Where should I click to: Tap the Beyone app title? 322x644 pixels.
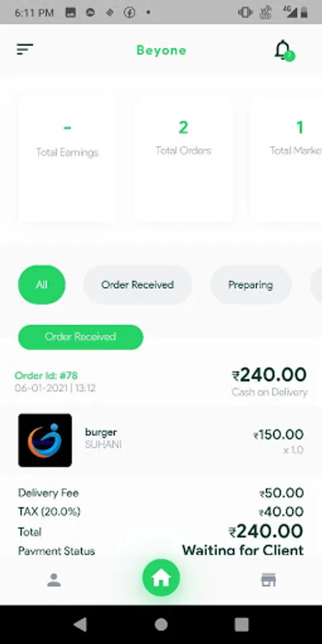pyautogui.click(x=161, y=50)
